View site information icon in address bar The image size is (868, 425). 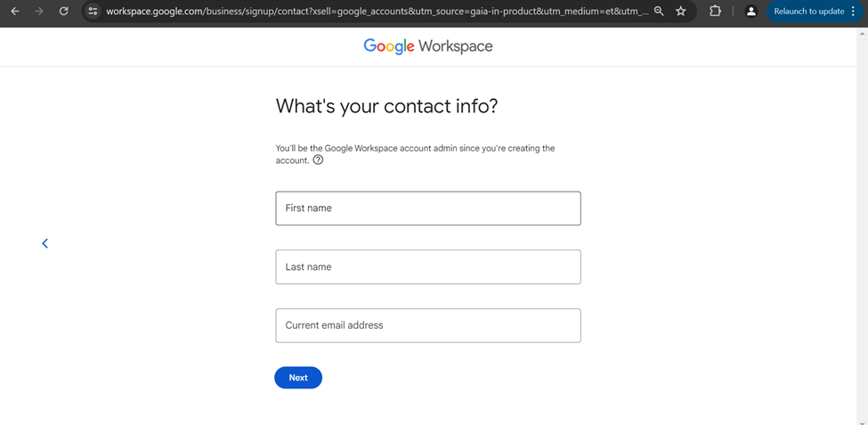click(93, 11)
